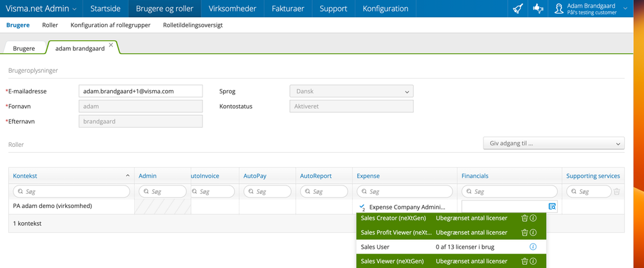Click the AutoPay column search box

pos(268,191)
